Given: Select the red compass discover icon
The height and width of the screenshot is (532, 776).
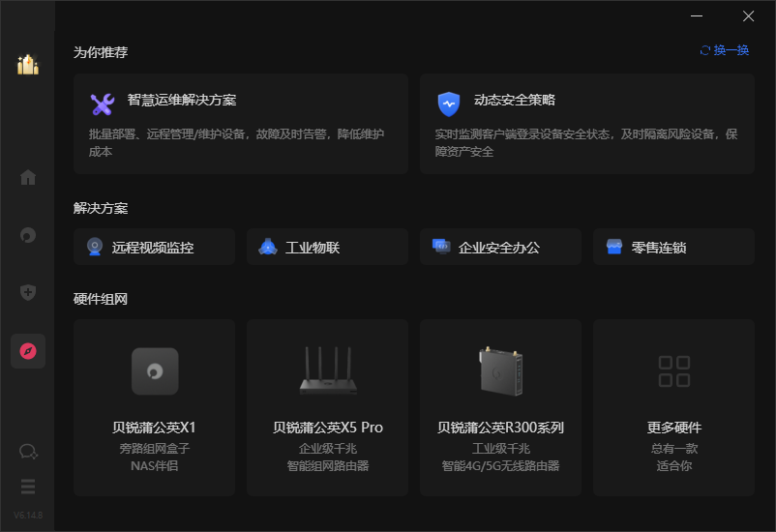Looking at the screenshot, I should click(28, 351).
